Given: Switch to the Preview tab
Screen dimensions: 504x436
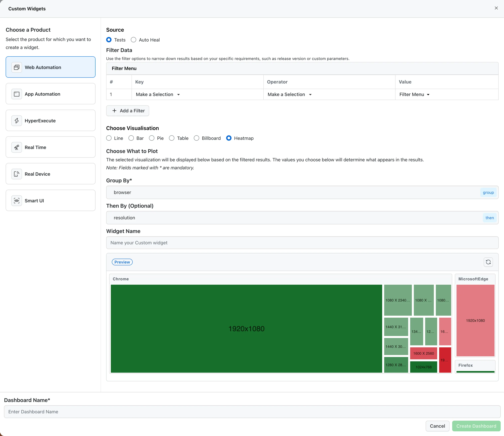Looking at the screenshot, I should [x=122, y=262].
